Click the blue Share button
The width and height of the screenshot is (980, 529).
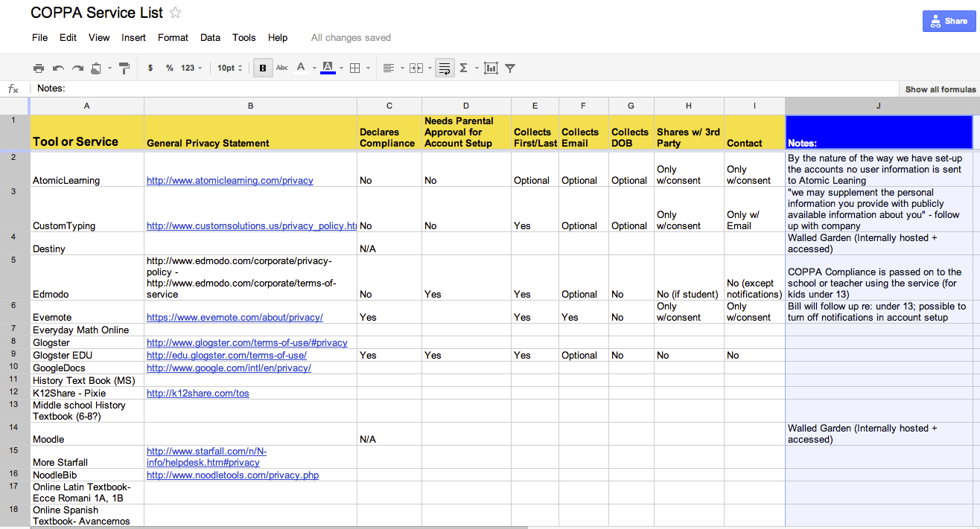point(949,21)
